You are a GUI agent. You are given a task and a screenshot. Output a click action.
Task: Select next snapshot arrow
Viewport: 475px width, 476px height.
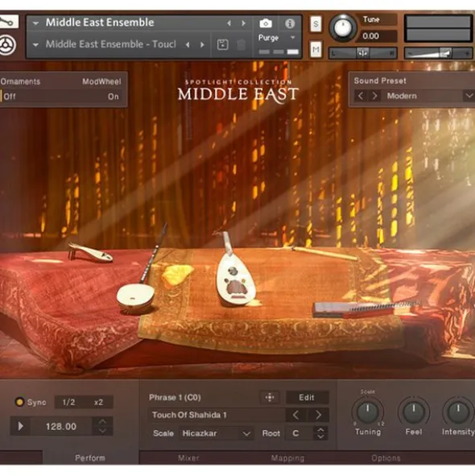point(202,45)
